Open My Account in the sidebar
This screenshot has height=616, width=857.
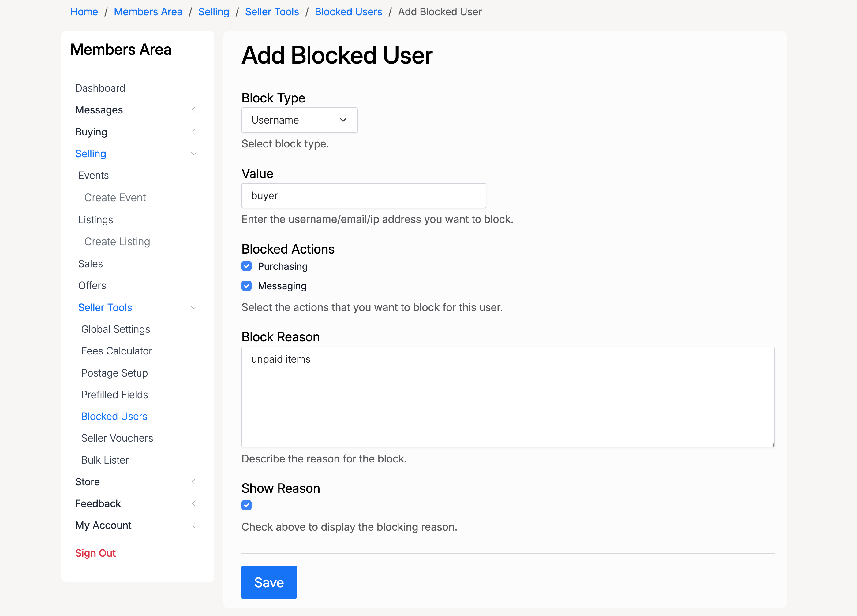(103, 525)
